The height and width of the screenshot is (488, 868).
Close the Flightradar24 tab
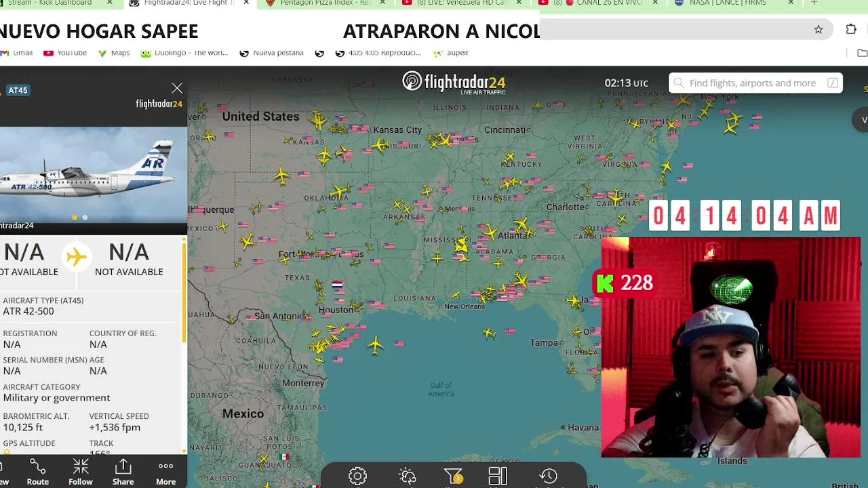246,3
